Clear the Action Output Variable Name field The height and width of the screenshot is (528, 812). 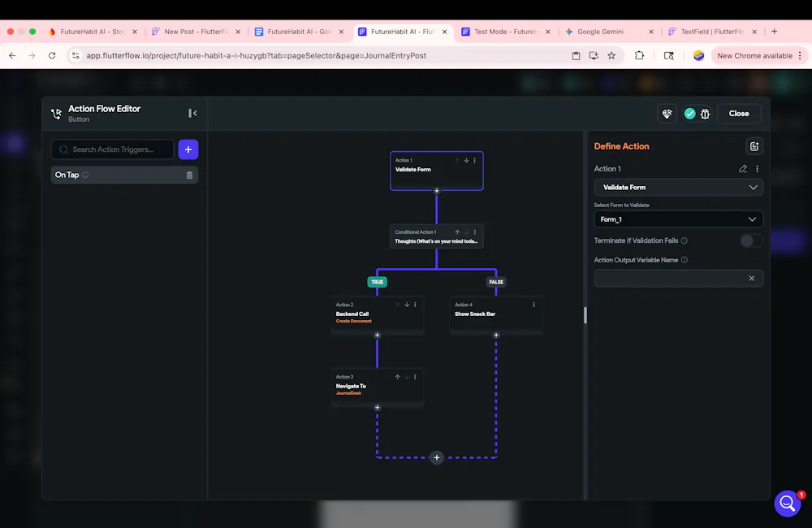751,279
